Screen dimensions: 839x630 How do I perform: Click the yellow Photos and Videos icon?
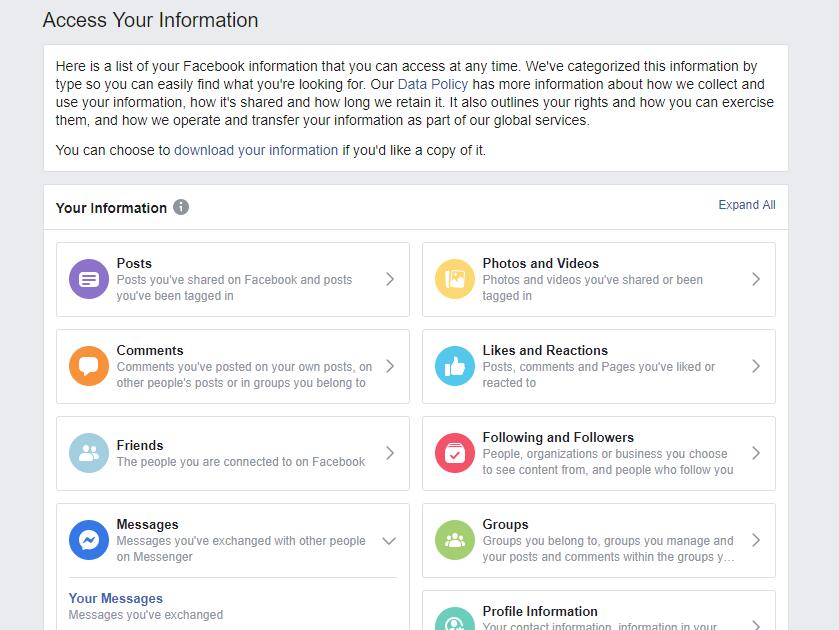(x=455, y=279)
